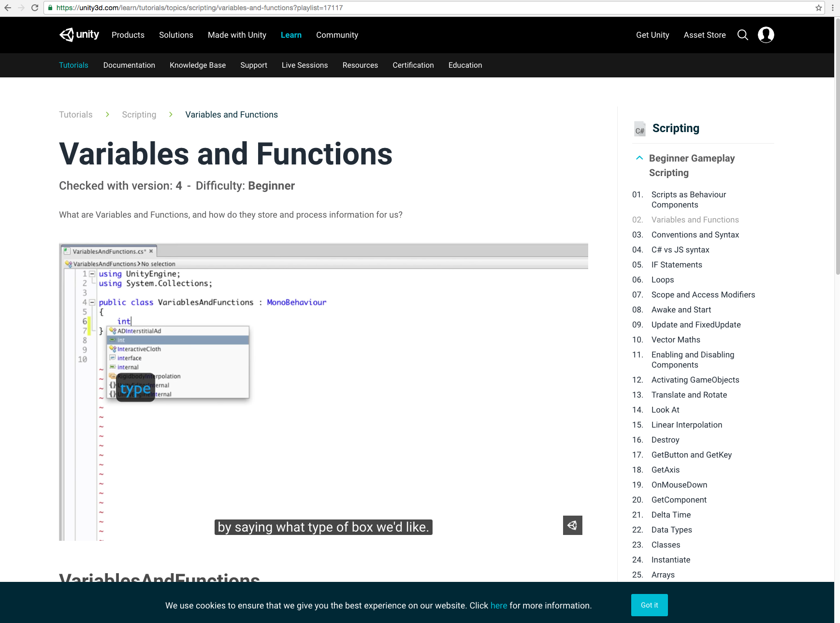Open Linear Interpolation lesson

click(x=687, y=425)
